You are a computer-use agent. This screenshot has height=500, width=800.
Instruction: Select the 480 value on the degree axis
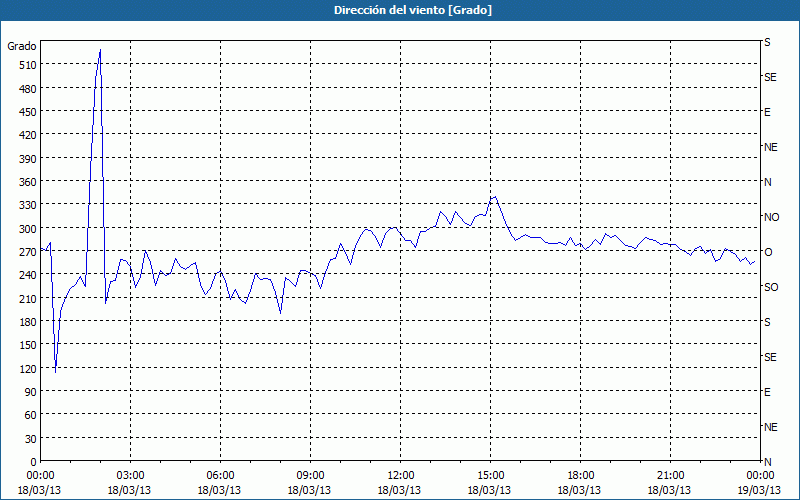[x=28, y=89]
